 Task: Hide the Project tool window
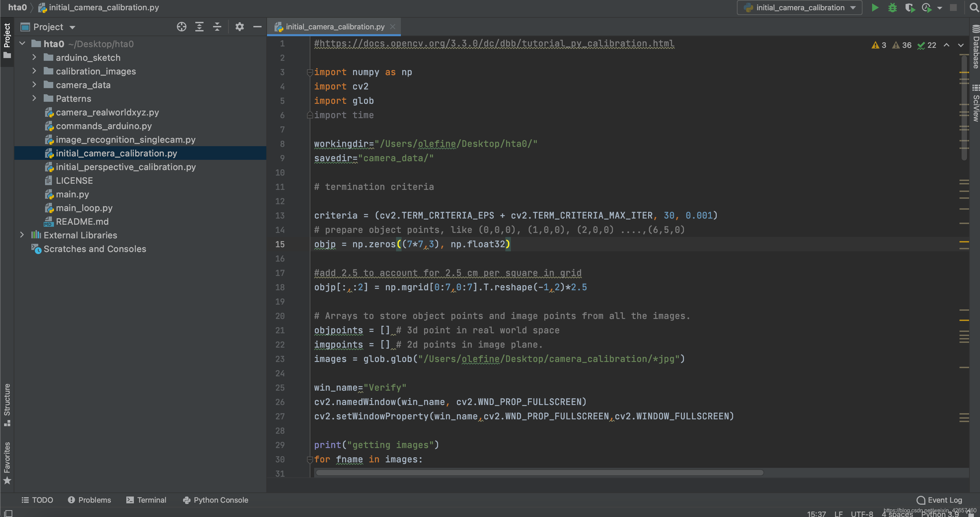point(257,27)
